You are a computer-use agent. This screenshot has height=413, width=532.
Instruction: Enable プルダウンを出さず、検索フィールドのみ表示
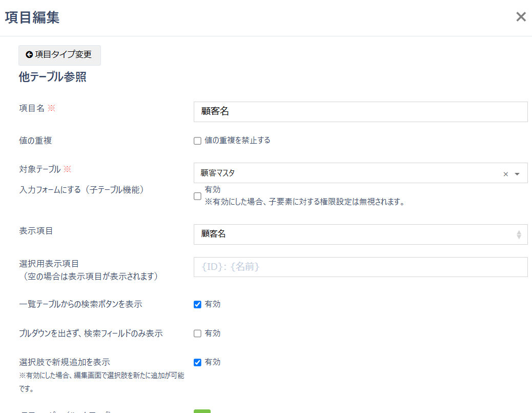click(x=197, y=333)
